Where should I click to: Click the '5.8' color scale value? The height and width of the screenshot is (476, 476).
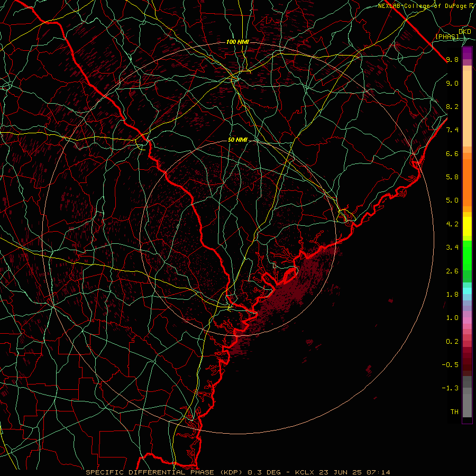point(452,177)
